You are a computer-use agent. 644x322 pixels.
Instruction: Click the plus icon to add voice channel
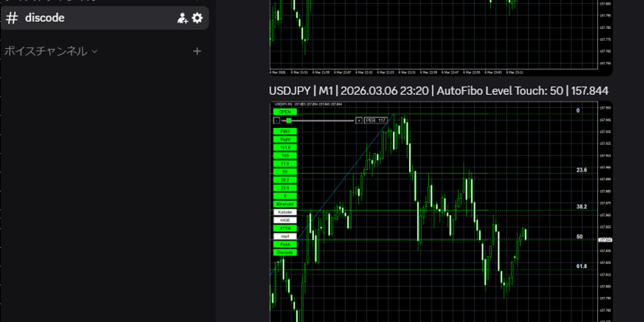(x=197, y=52)
